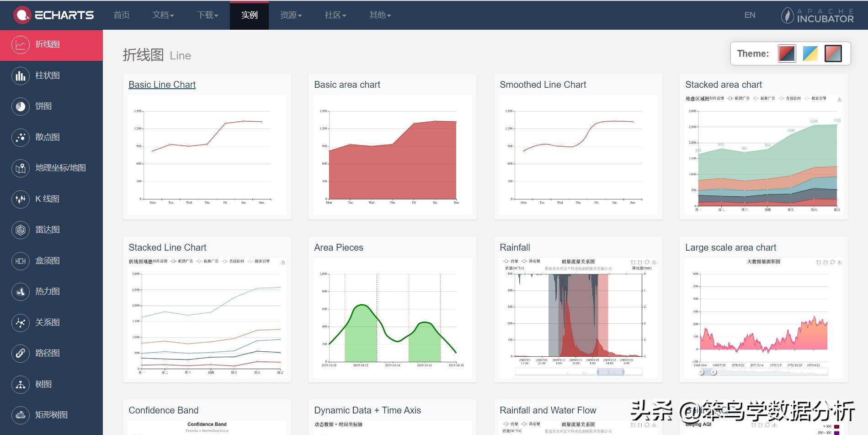Open the Dynamic Data + Time Axis title
Viewport: 868px width, 435px height.
click(367, 410)
